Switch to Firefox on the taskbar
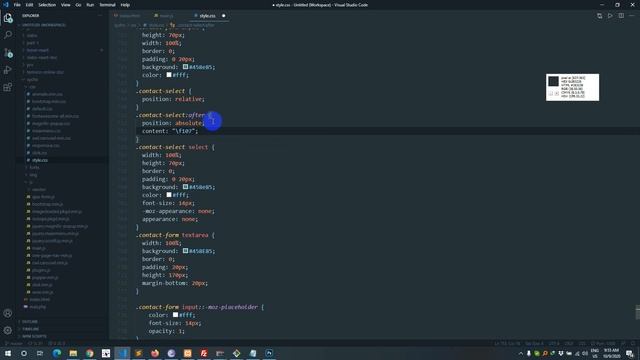Image resolution: width=640 pixels, height=360 pixels. (155, 353)
